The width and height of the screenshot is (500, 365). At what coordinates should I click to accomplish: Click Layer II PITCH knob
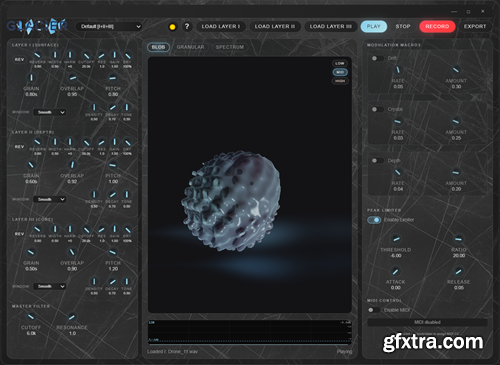113,165
